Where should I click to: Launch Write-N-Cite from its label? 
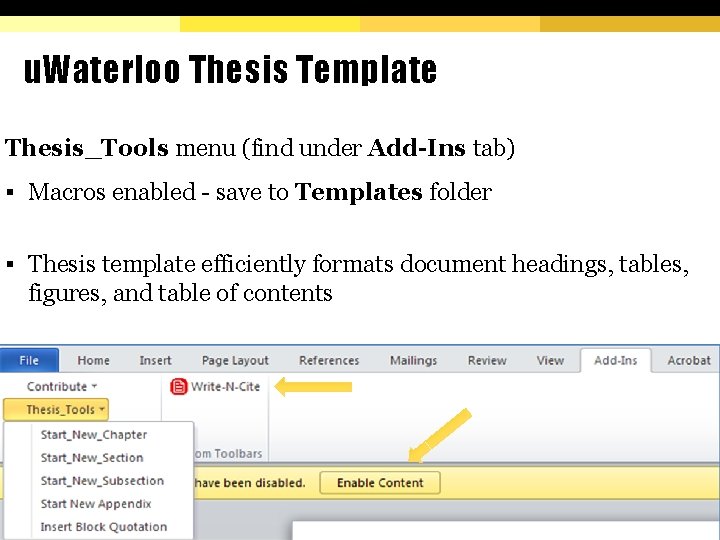point(225,387)
